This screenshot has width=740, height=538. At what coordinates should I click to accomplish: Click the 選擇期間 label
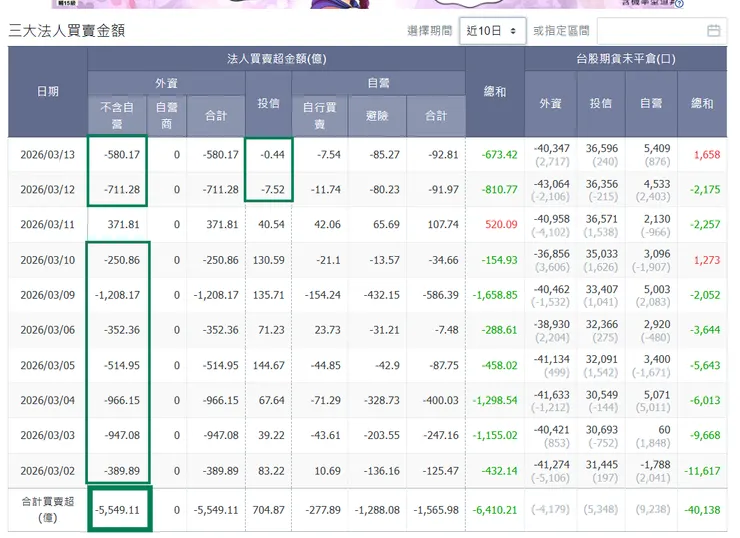pos(429,31)
